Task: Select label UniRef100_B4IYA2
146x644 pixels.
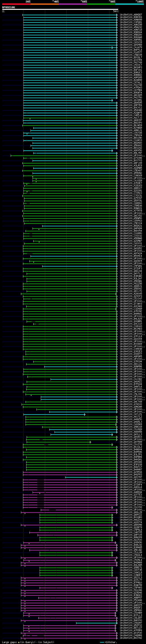Action: tap(131, 638)
